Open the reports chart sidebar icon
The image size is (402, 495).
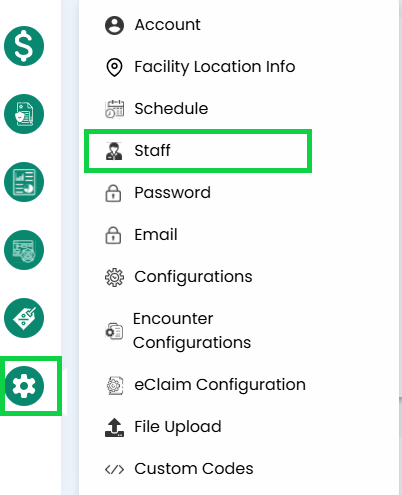pos(24,182)
